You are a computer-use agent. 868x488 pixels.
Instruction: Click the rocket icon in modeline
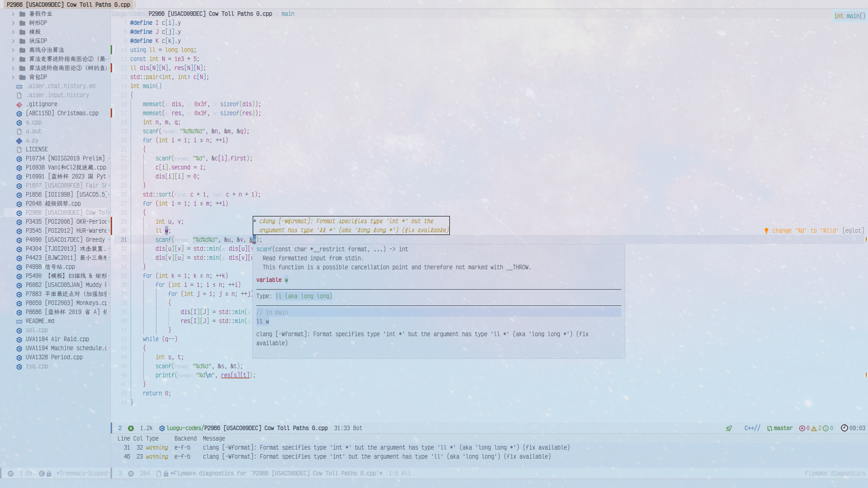(729, 428)
